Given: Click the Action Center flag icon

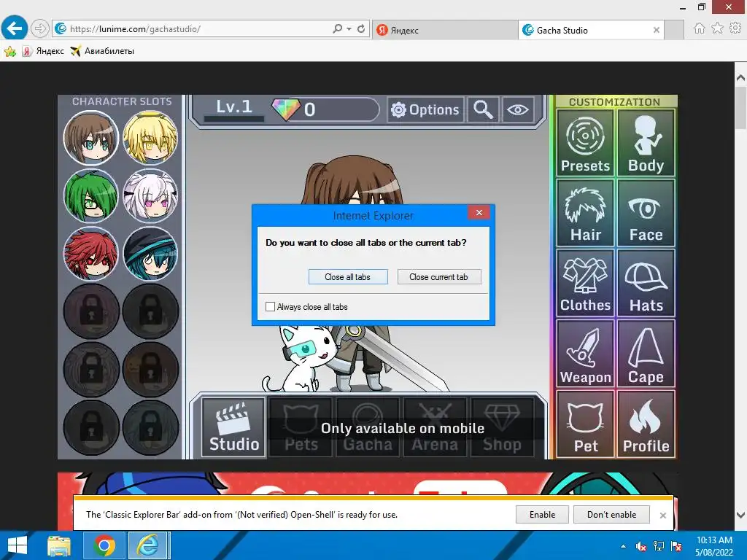Looking at the screenshot, I should 676,546.
